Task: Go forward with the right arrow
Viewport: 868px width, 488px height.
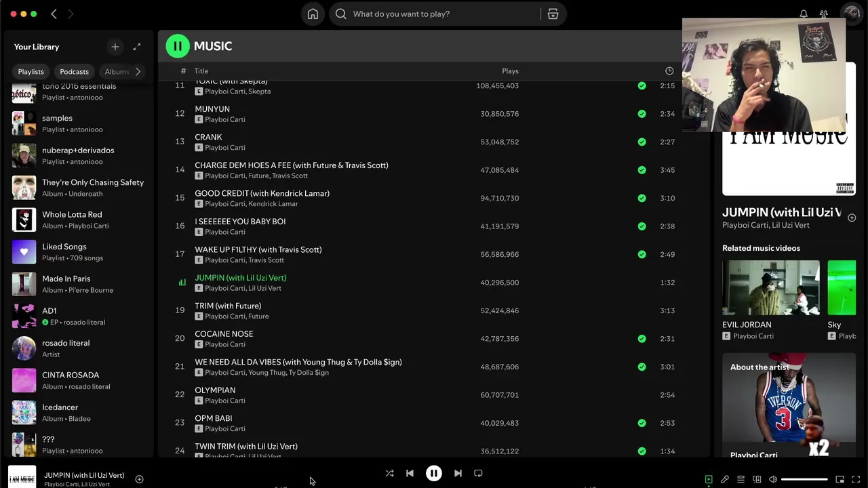Action: click(71, 14)
